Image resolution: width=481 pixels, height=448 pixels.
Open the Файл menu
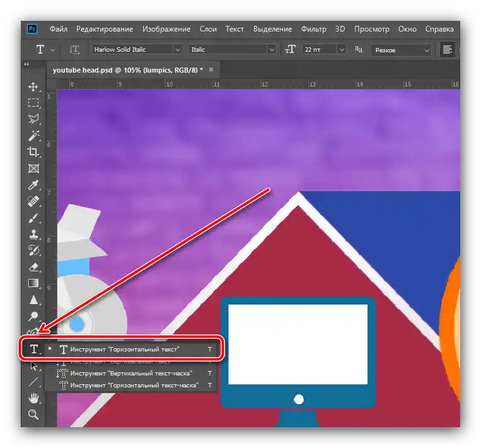58,29
